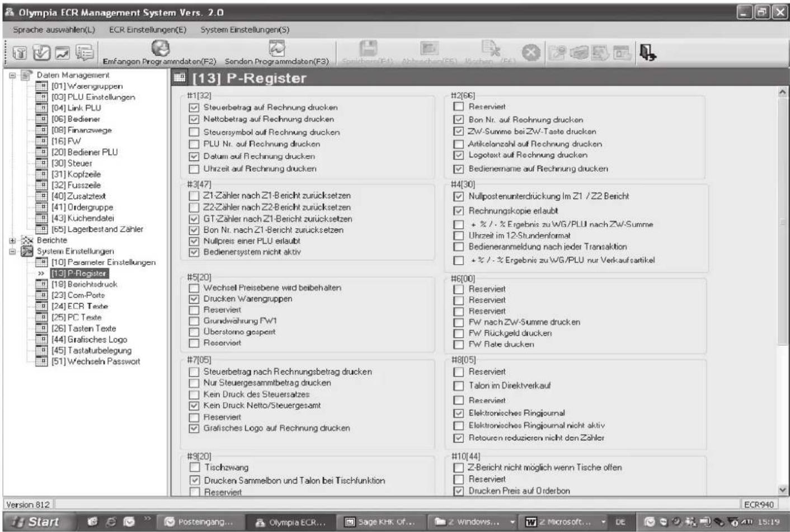Open Sprache auswählen(L) menu

(x=54, y=30)
